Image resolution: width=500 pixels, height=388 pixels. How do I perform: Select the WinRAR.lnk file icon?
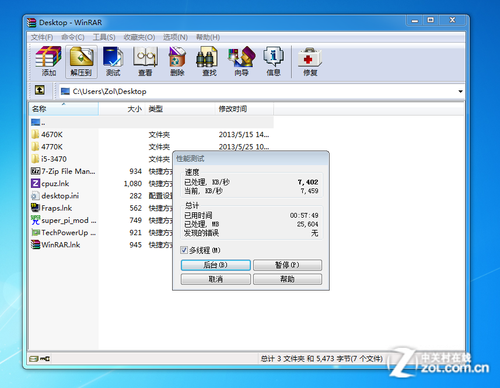[35, 245]
